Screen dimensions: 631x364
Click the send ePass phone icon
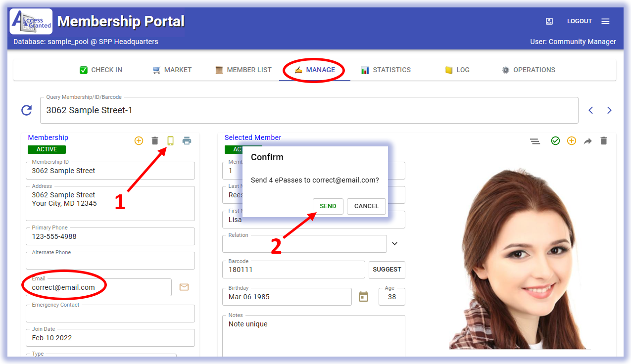tap(171, 141)
